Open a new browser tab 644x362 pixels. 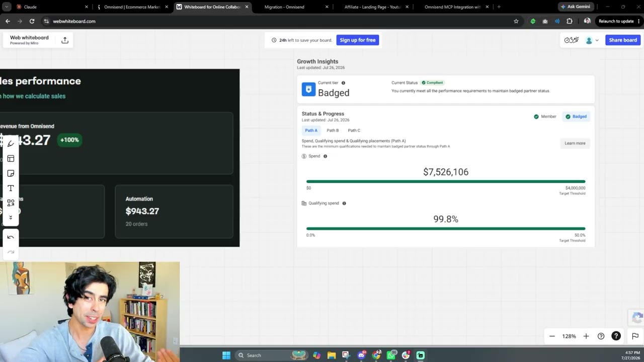pyautogui.click(x=499, y=7)
